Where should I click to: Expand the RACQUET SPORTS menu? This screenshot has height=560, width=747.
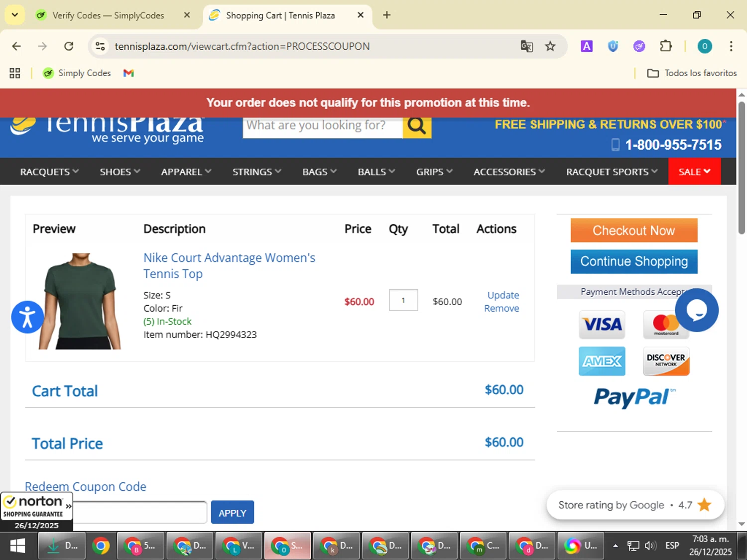pyautogui.click(x=612, y=172)
